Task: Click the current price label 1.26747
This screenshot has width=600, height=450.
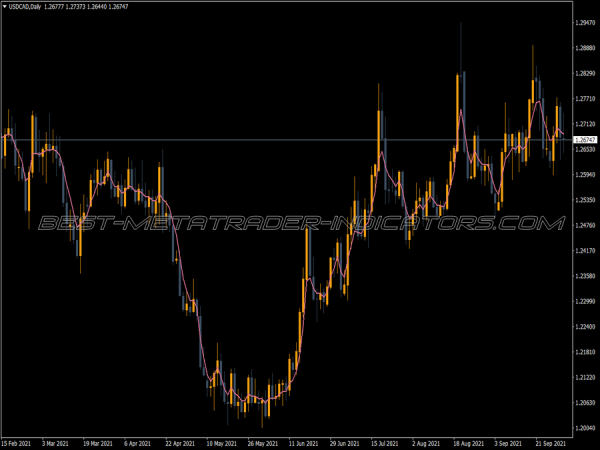Action: [585, 140]
